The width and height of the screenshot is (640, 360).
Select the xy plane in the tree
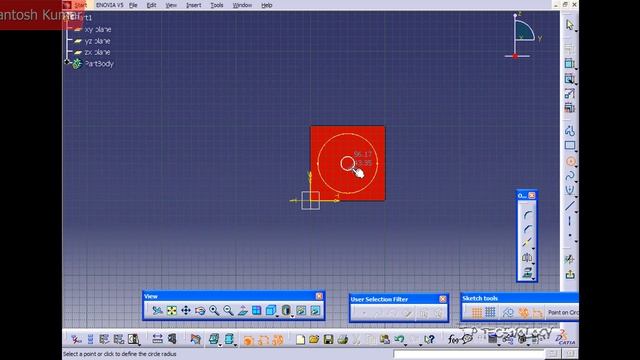point(98,29)
